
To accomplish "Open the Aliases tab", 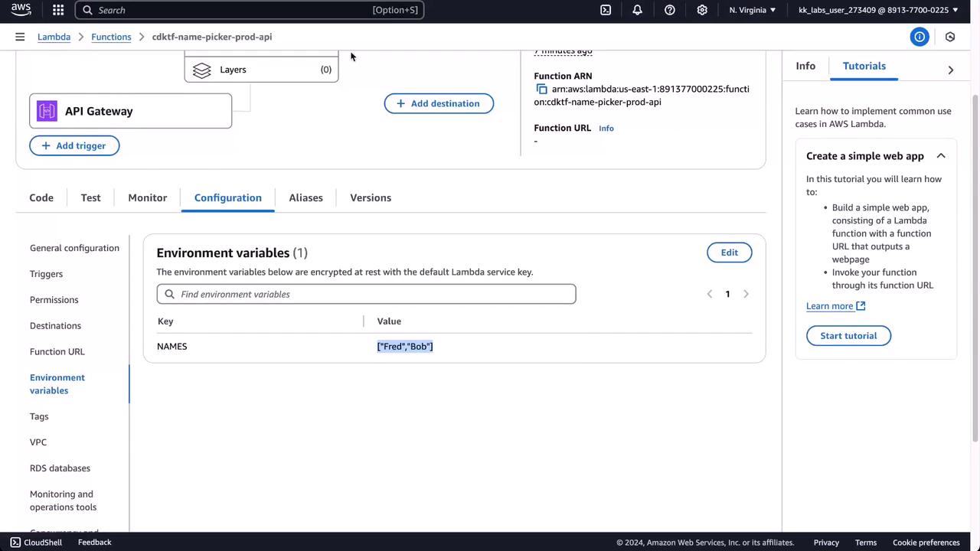I will point(306,197).
